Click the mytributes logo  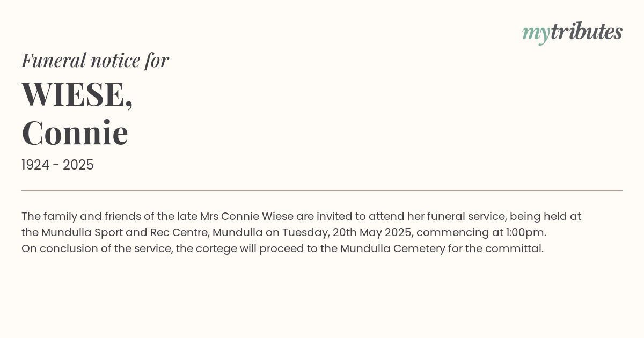[x=572, y=33]
